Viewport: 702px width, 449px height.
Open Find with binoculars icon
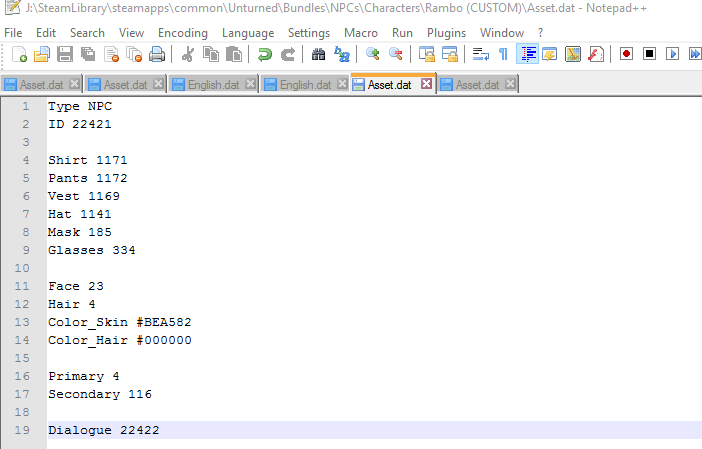coord(318,54)
